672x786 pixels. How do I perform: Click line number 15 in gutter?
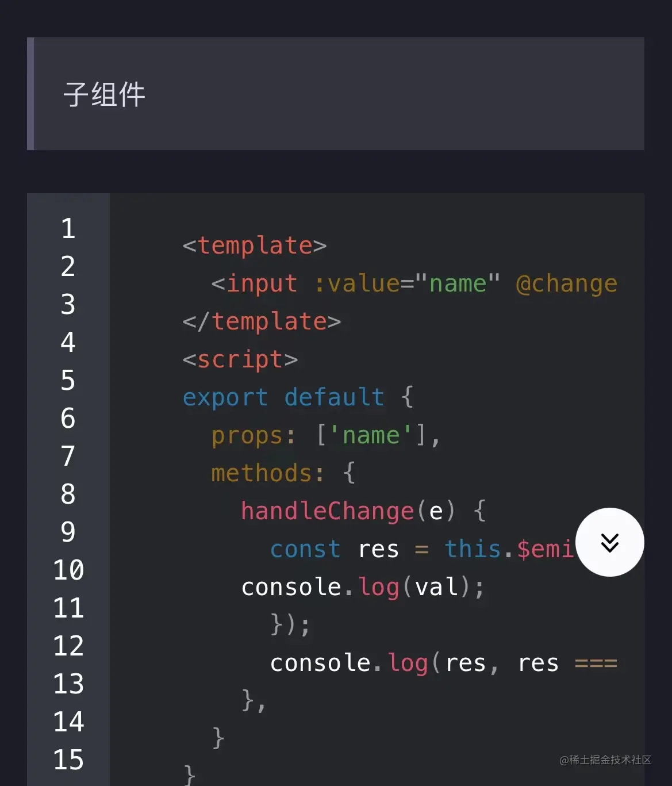coord(68,760)
